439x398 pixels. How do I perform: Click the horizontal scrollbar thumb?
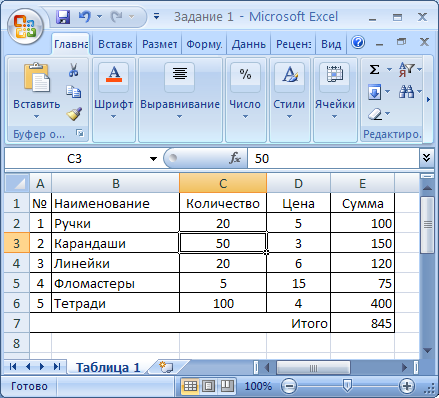tap(313, 368)
